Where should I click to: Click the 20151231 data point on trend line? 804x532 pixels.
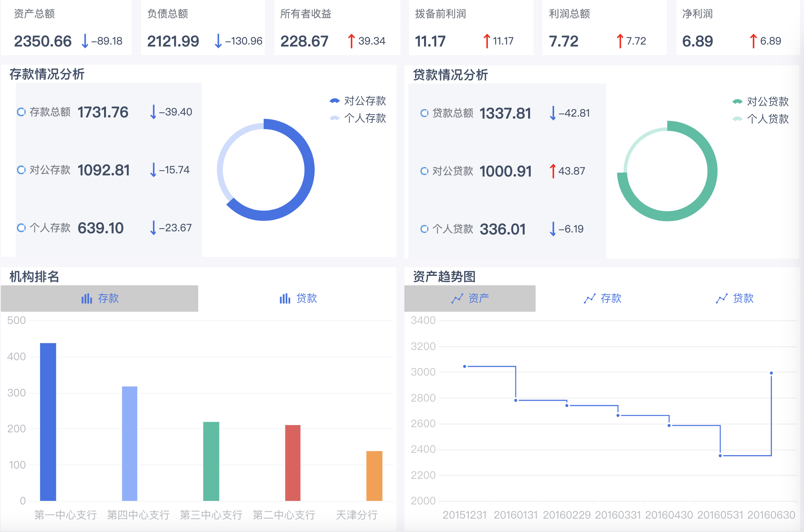(465, 366)
